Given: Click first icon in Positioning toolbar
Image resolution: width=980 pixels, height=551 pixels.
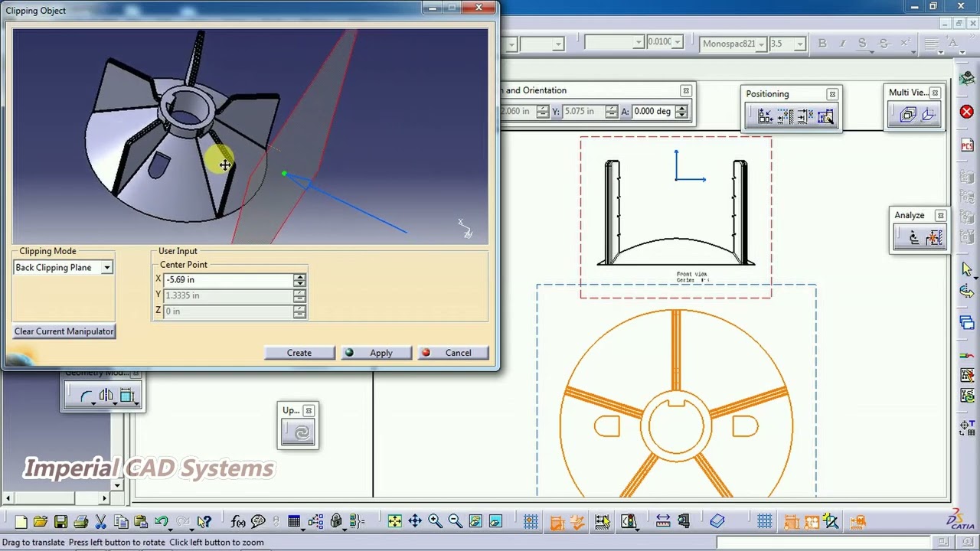Looking at the screenshot, I should coord(765,116).
